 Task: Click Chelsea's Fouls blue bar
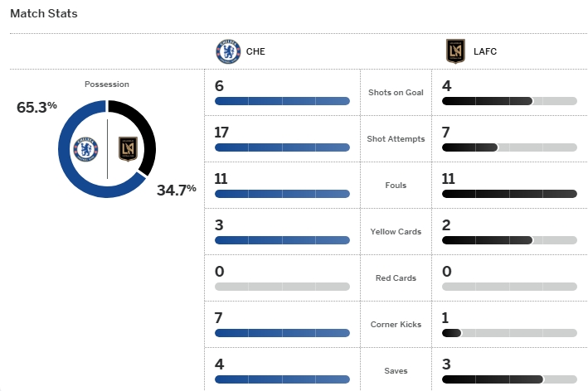click(x=282, y=194)
